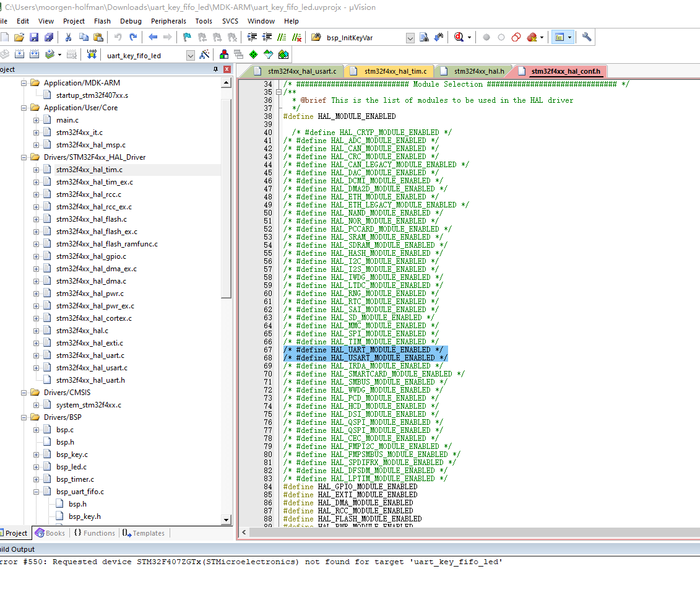Screen dimensions: 700x605
Task: Expand main.c tree node
Action: pos(36,120)
